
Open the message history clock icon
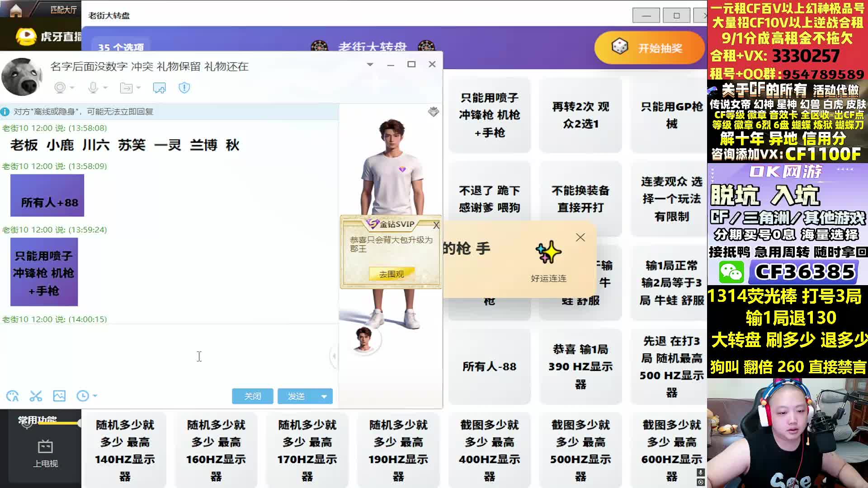(83, 396)
